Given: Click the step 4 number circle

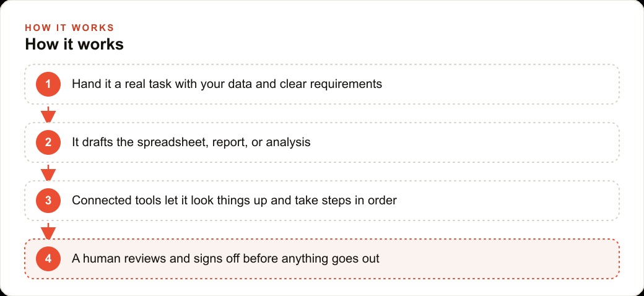Looking at the screenshot, I should (48, 259).
